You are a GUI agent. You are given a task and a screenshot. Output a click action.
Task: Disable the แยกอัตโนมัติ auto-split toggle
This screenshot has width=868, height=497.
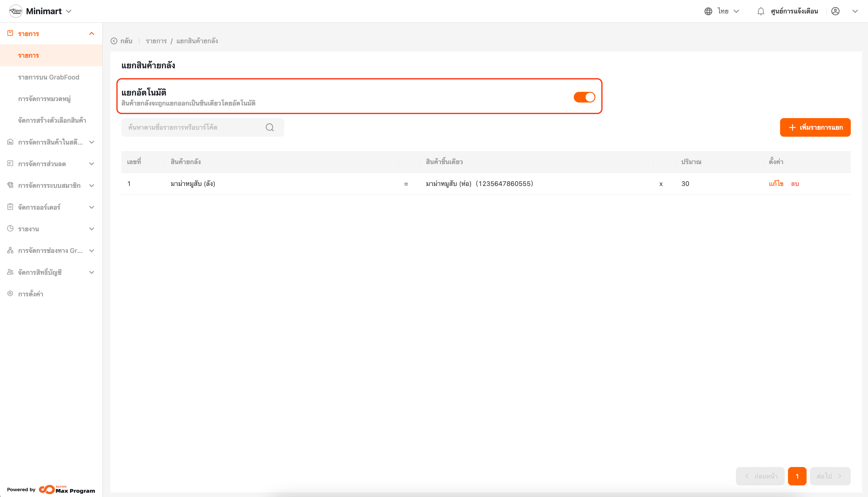click(x=584, y=97)
